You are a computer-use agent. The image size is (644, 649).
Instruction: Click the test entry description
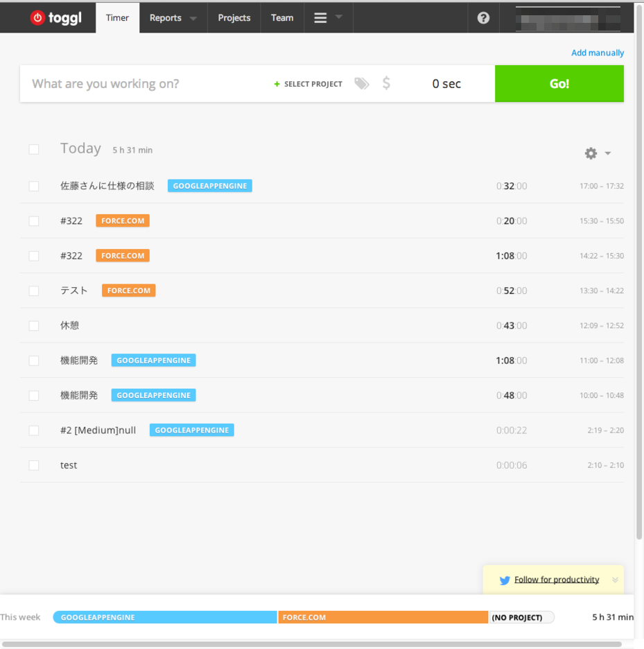[69, 465]
